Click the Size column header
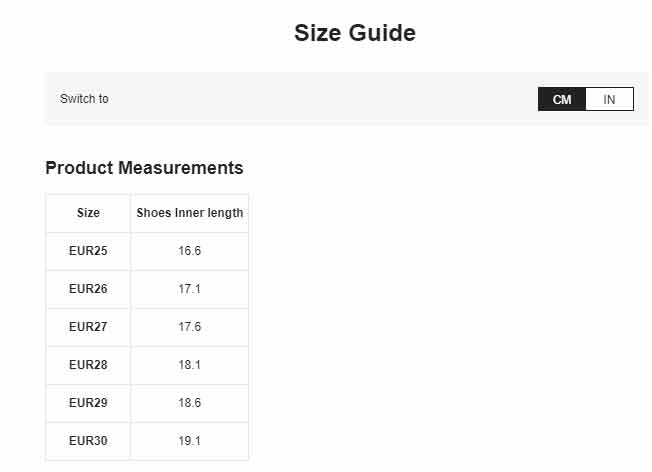The width and height of the screenshot is (652, 472). click(x=88, y=213)
